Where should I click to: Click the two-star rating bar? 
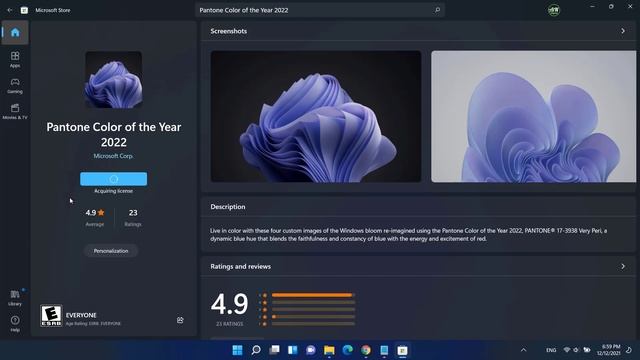point(313,317)
